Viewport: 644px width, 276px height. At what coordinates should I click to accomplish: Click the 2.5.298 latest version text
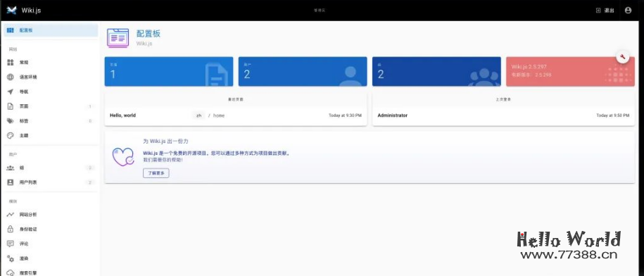click(x=543, y=75)
